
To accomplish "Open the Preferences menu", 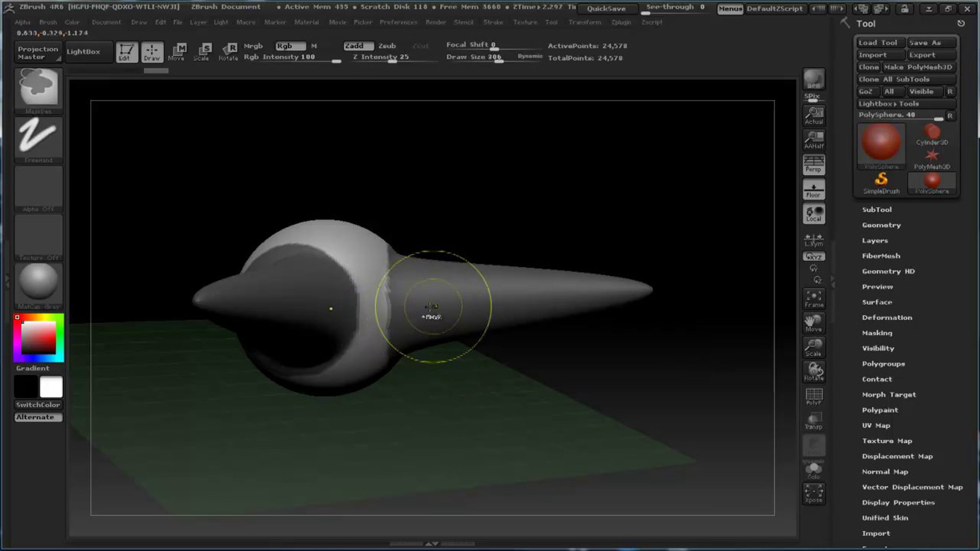I will pyautogui.click(x=398, y=22).
